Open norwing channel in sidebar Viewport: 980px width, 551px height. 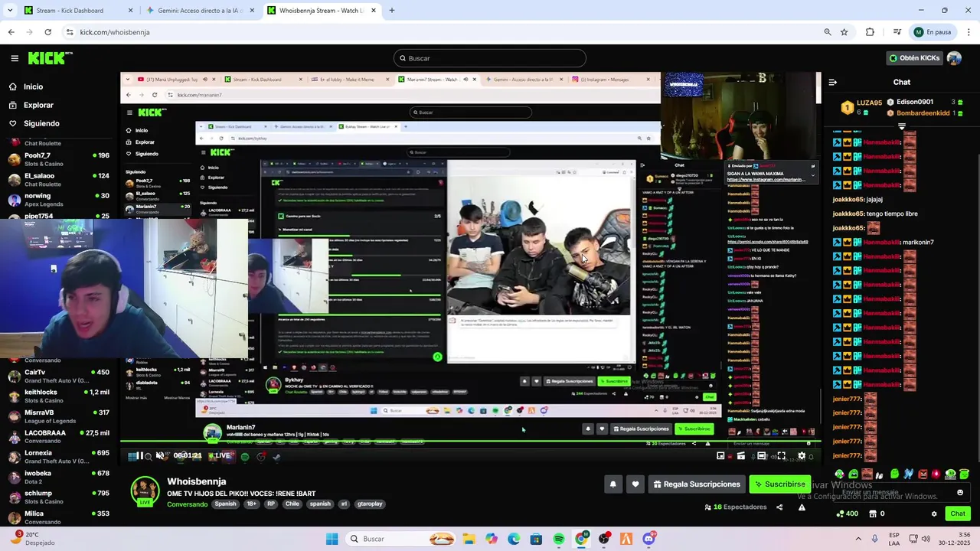(57, 199)
